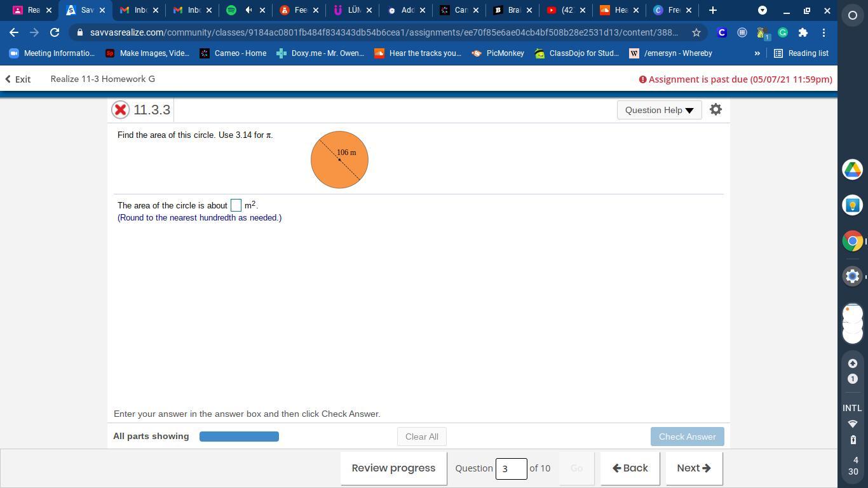The height and width of the screenshot is (488, 868).
Task: Switch to the Realize Reader tab
Action: pyautogui.click(x=31, y=10)
